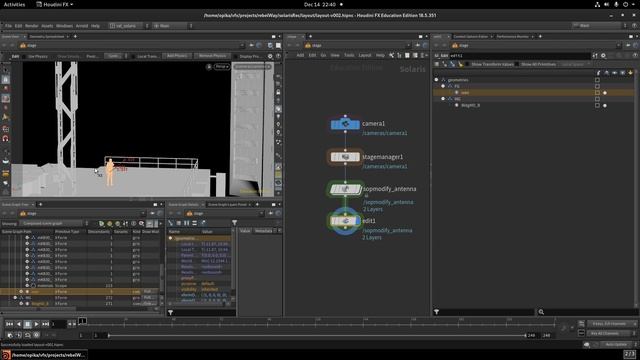Toggle Show All Primitives checkbox
This screenshot has width=640, height=360.
click(517, 64)
